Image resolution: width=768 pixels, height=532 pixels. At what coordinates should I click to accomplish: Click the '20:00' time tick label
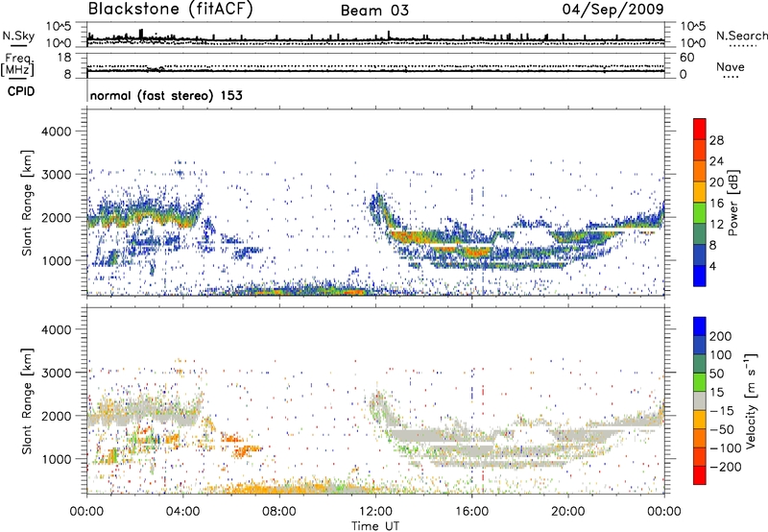[x=567, y=512]
